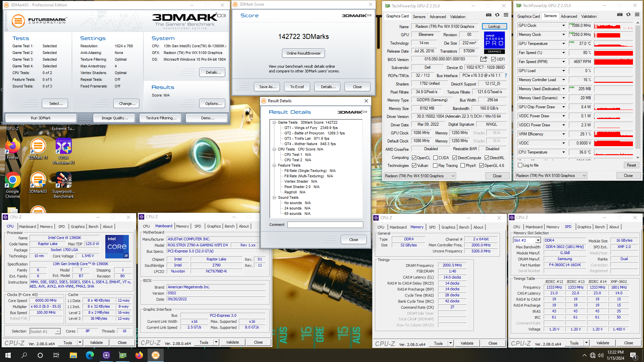Toggle DirectML checkbox
The height and width of the screenshot is (362, 644).
tap(487, 158)
